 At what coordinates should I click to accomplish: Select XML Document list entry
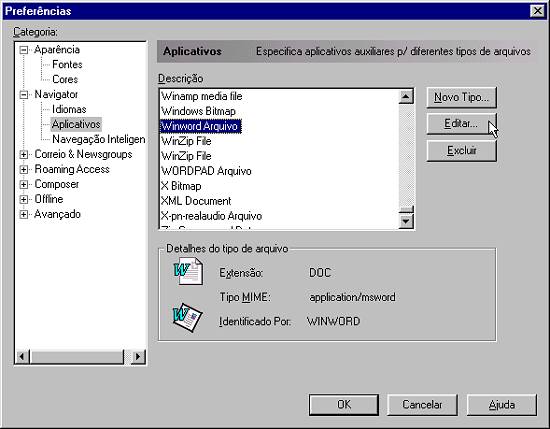pyautogui.click(x=196, y=201)
